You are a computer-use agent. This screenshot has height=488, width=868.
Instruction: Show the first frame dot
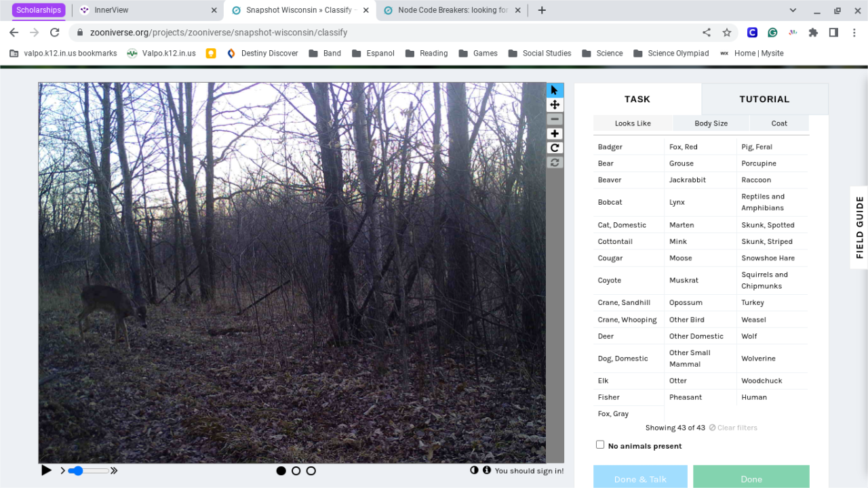pyautogui.click(x=281, y=470)
